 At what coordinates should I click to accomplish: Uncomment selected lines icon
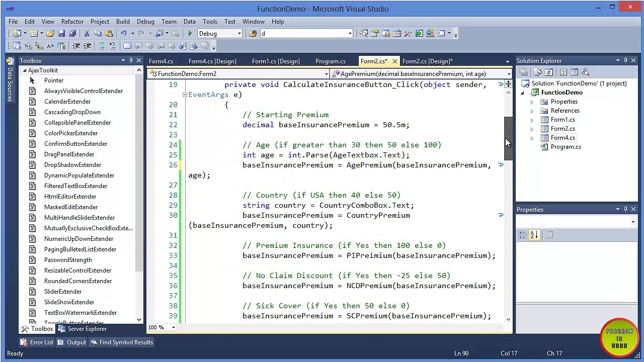pos(112,46)
